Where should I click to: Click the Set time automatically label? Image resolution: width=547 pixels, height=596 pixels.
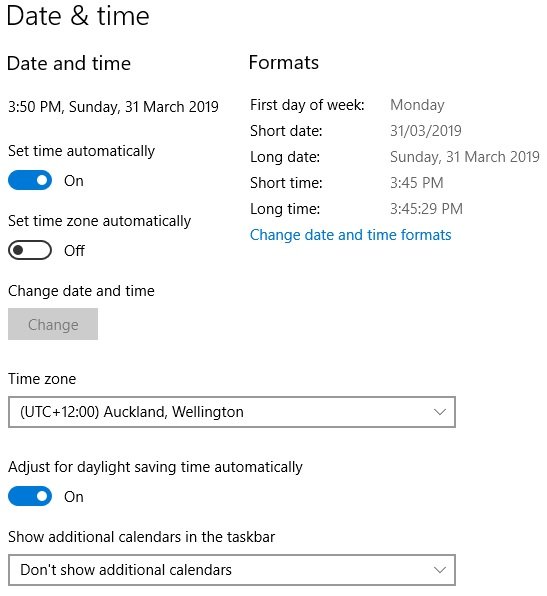(x=81, y=151)
